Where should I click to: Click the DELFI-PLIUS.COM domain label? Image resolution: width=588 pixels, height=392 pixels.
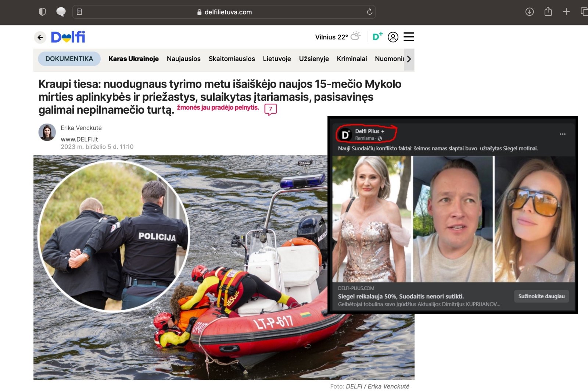(356, 288)
